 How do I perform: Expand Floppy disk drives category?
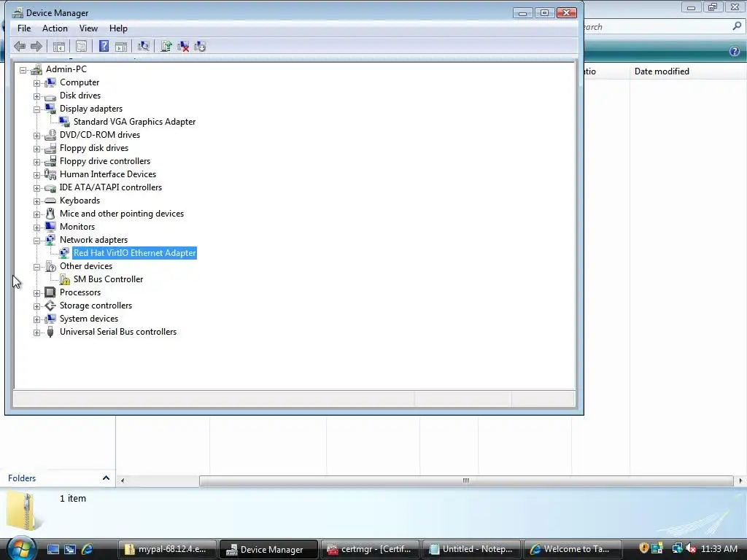(x=36, y=149)
